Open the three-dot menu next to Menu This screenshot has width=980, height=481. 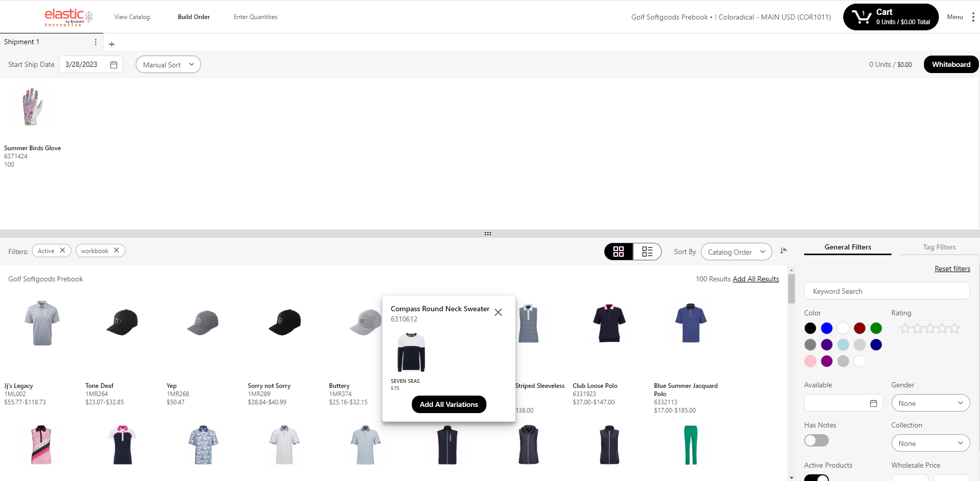[x=973, y=17]
